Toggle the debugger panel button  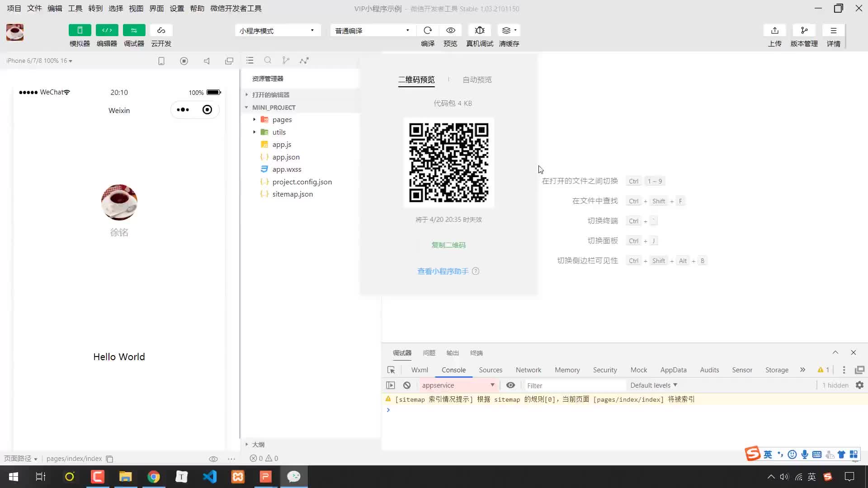[134, 30]
